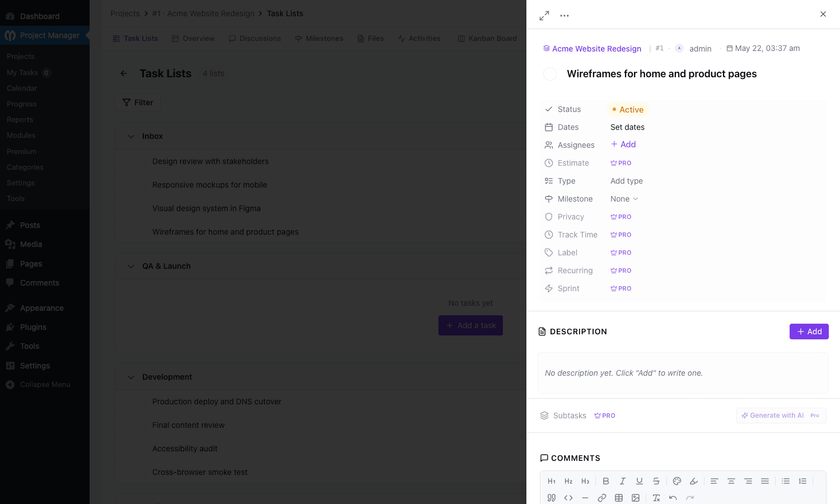This screenshot has width=840, height=504.
Task: Collapse the QA & Launch list
Action: tap(131, 266)
